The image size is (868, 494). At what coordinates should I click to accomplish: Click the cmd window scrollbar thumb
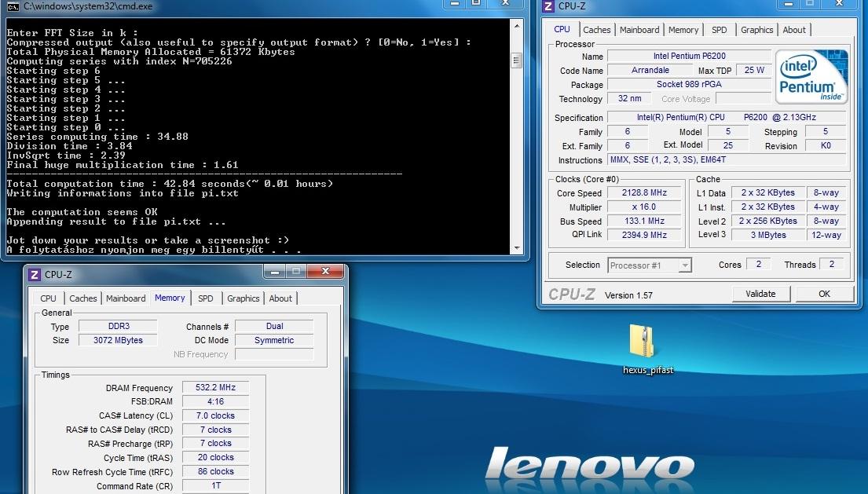pyautogui.click(x=517, y=60)
